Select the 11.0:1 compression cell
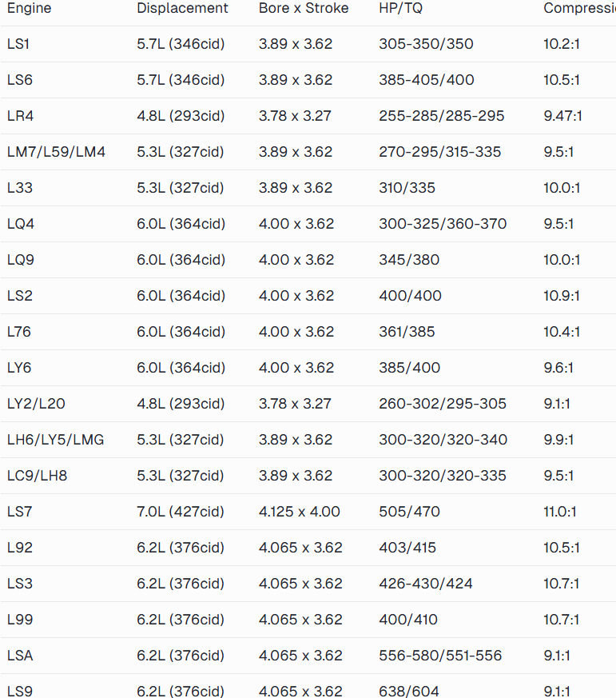 click(x=560, y=512)
